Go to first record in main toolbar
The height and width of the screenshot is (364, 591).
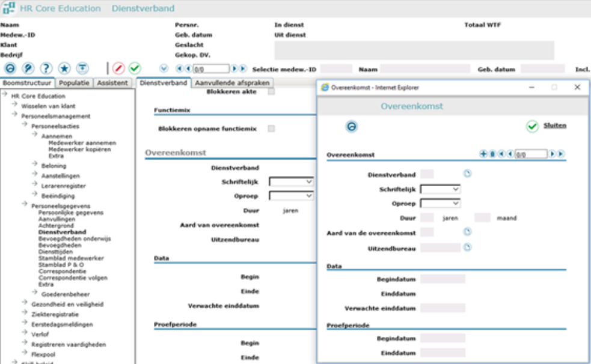(x=179, y=68)
